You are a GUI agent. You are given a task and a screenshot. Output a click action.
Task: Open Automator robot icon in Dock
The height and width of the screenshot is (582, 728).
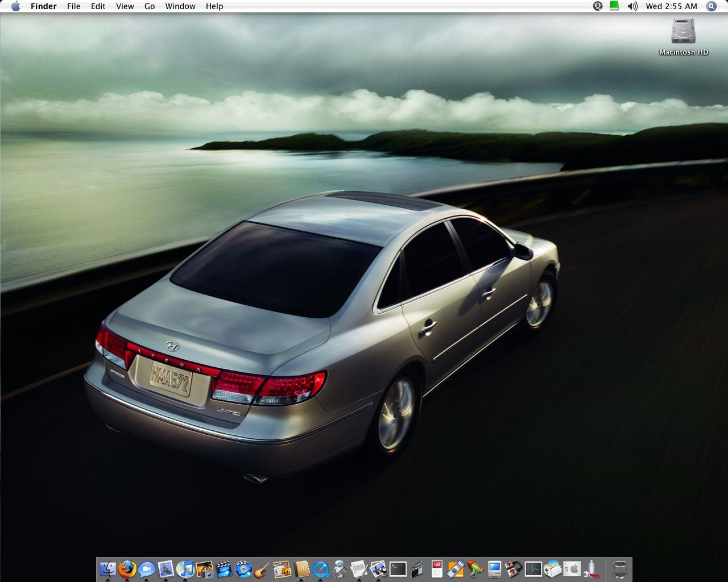click(x=340, y=568)
